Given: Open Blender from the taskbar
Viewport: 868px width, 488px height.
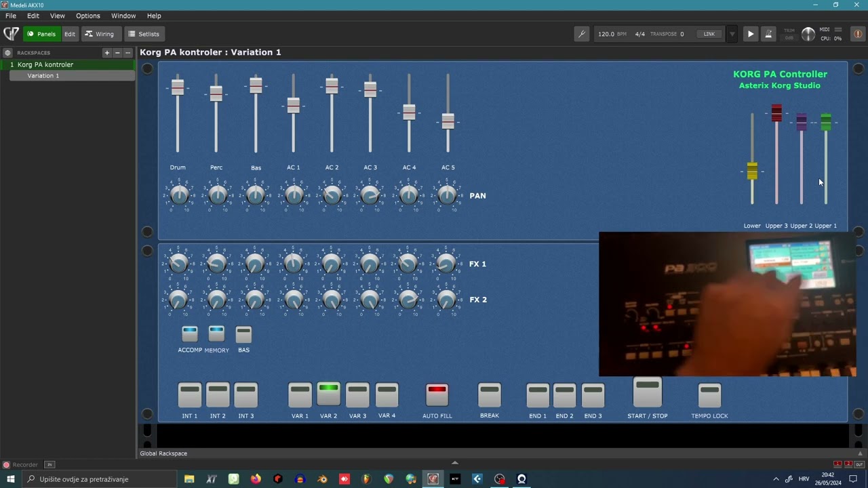Looking at the screenshot, I should point(322,479).
